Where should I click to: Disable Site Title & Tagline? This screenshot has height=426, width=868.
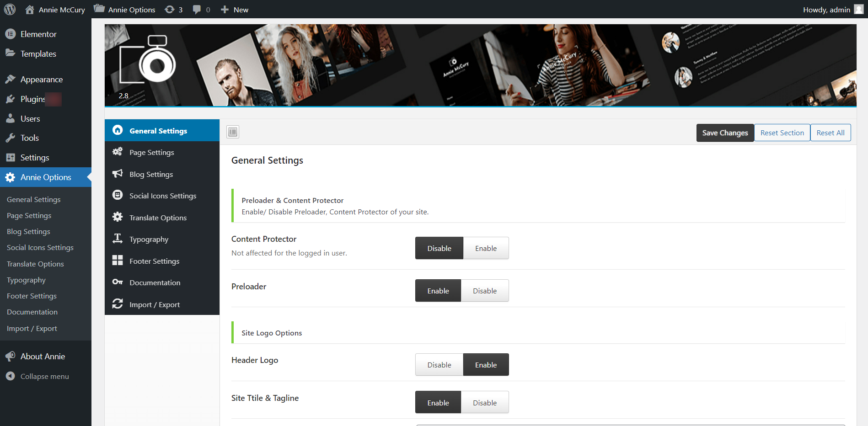click(x=485, y=403)
